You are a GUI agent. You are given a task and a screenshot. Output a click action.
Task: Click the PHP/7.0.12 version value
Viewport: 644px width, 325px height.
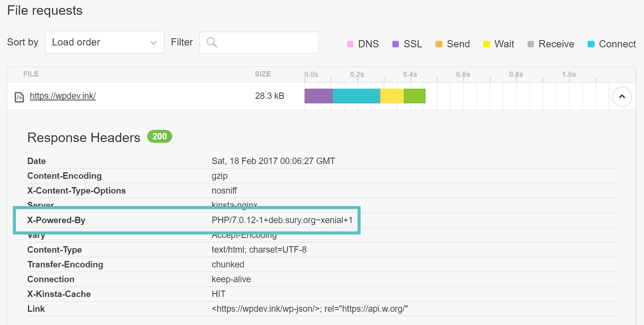(x=282, y=220)
